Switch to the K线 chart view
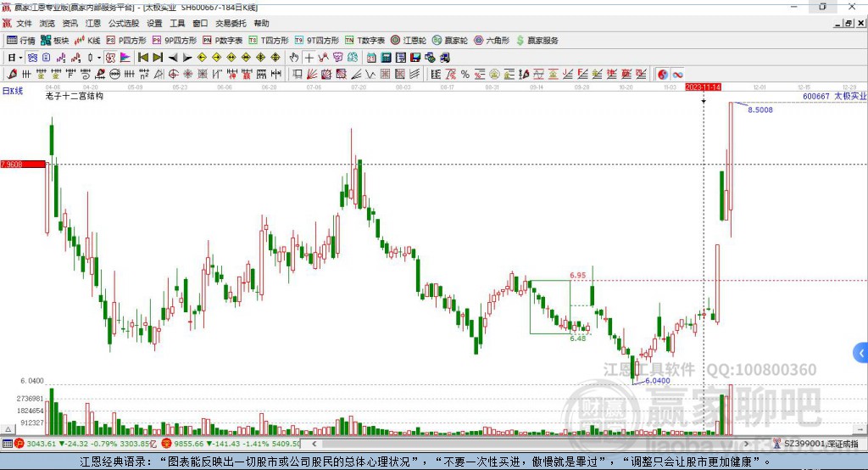The height and width of the screenshot is (470, 868). tap(87, 41)
